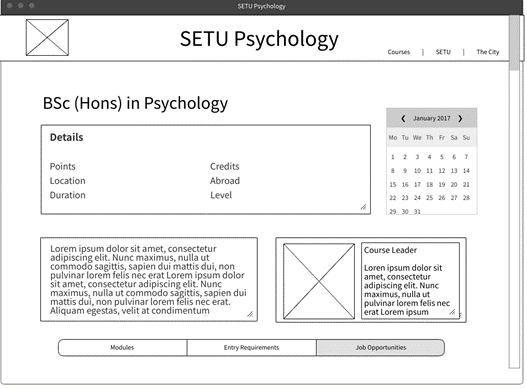
Task: Click the Course Leader heading
Action: pos(390,250)
